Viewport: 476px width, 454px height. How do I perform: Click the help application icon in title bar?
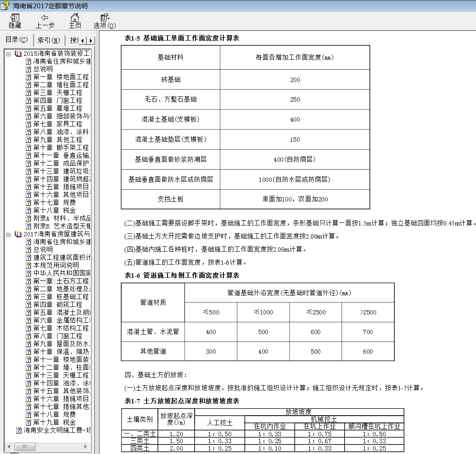tap(5, 6)
